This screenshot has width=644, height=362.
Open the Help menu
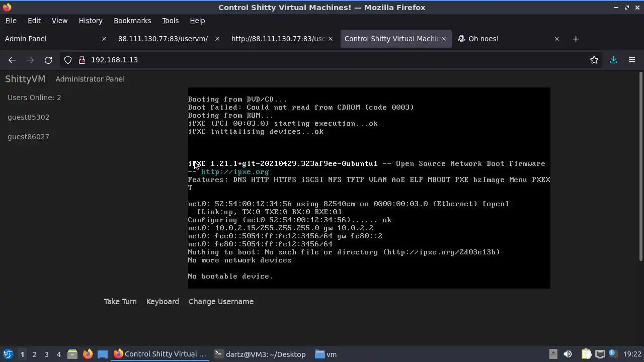pos(197,21)
